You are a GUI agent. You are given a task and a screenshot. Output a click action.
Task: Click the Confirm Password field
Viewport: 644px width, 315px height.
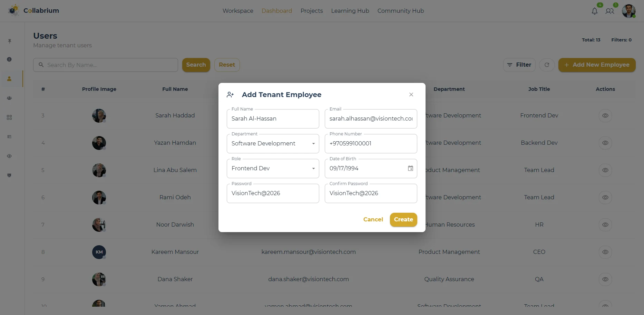pyautogui.click(x=371, y=193)
